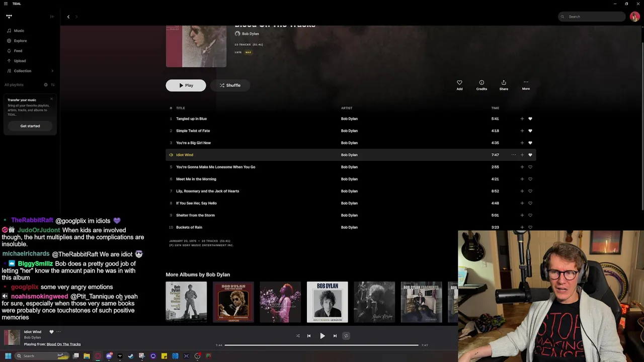The height and width of the screenshot is (362, 644).
Task: Toggle the now playing heart for Idiot Wind
Action: coord(51,332)
